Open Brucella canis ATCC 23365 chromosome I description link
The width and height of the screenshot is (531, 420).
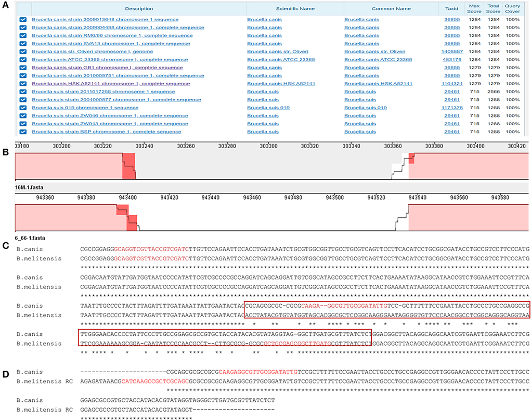(110, 60)
